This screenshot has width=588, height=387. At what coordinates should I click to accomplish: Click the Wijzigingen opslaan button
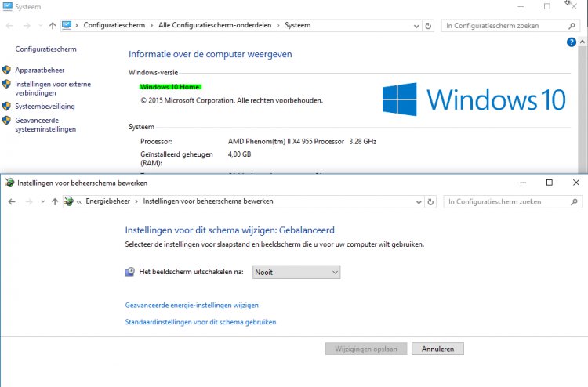[366, 349]
